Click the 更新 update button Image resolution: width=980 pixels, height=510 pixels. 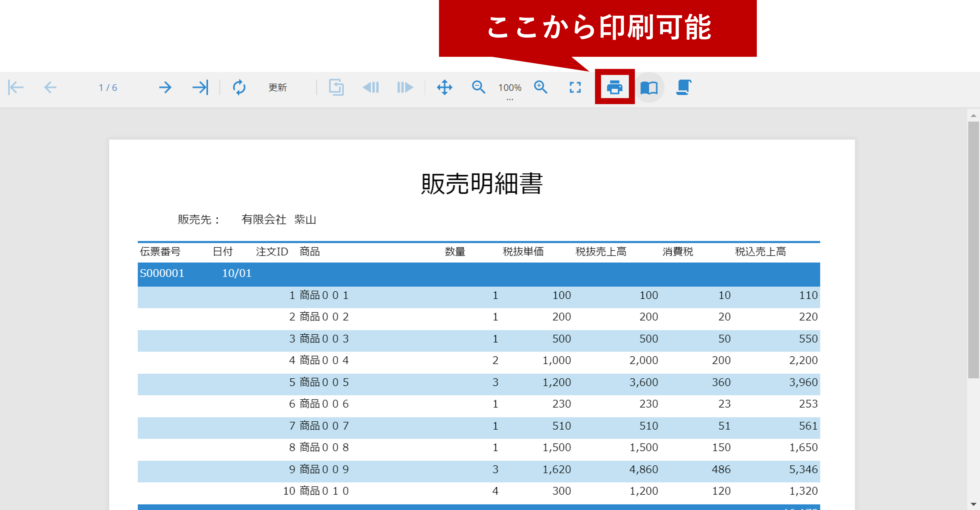click(277, 87)
